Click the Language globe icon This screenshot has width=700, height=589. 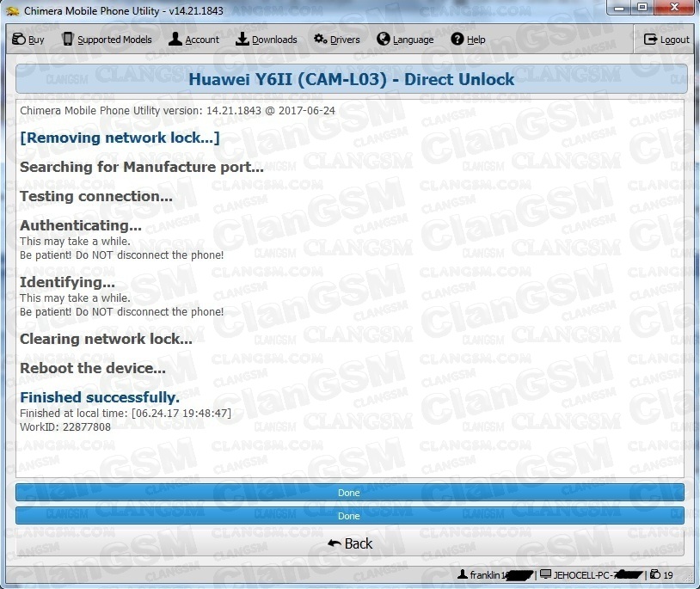383,39
